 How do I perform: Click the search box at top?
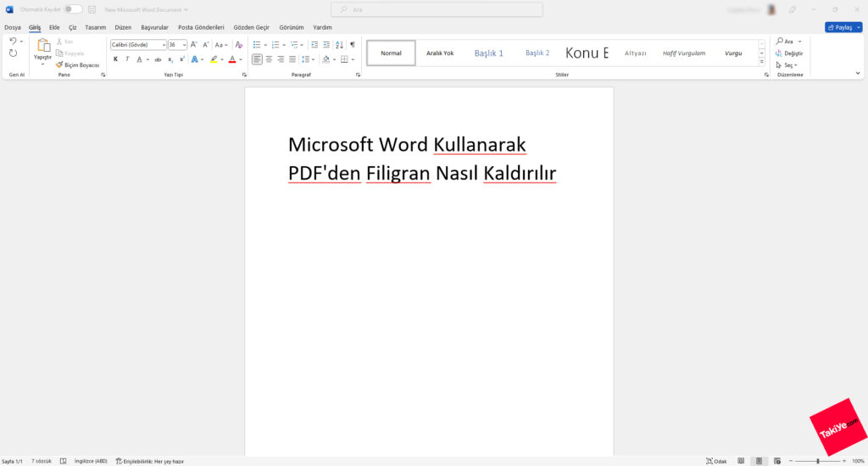(x=437, y=9)
